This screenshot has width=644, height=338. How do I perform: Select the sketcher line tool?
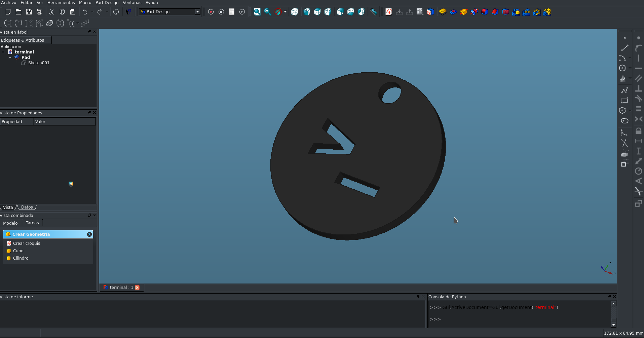624,48
